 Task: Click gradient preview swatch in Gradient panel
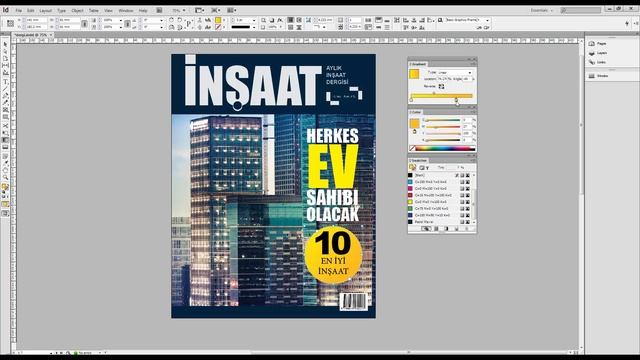tap(414, 74)
